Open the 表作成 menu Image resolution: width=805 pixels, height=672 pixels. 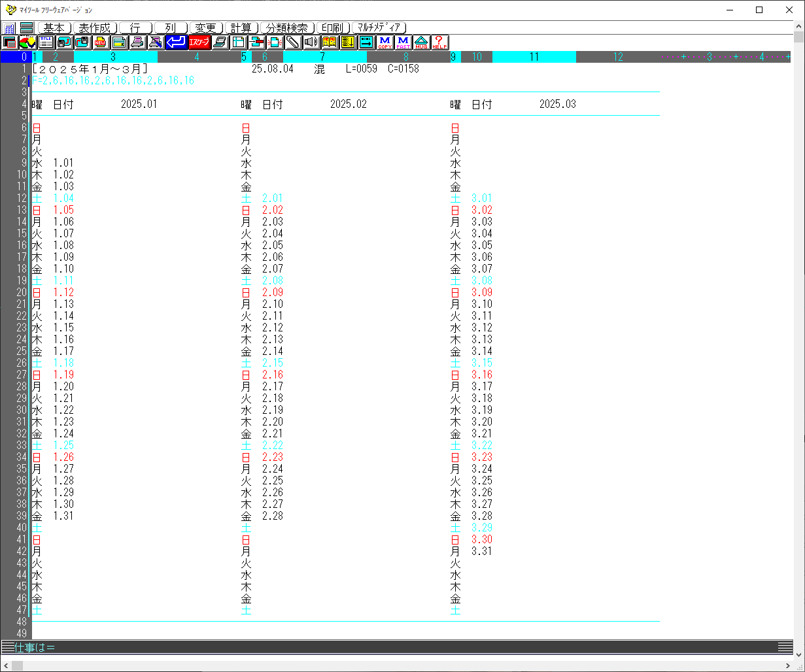tap(95, 28)
